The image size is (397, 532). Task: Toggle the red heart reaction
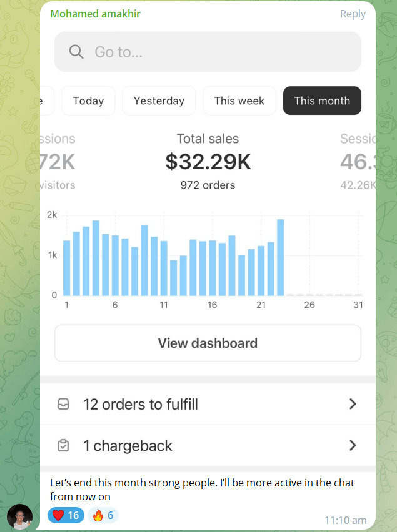(66, 515)
